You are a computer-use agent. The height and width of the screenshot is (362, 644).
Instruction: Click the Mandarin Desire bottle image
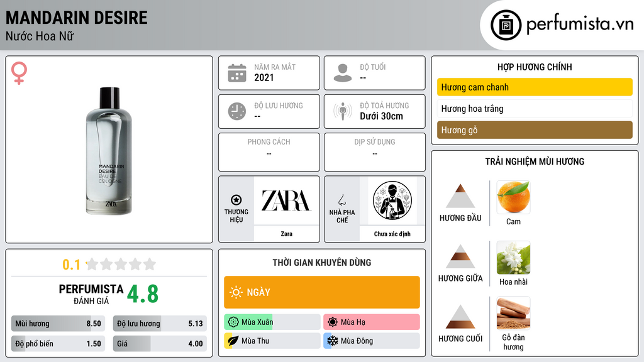[x=109, y=151]
